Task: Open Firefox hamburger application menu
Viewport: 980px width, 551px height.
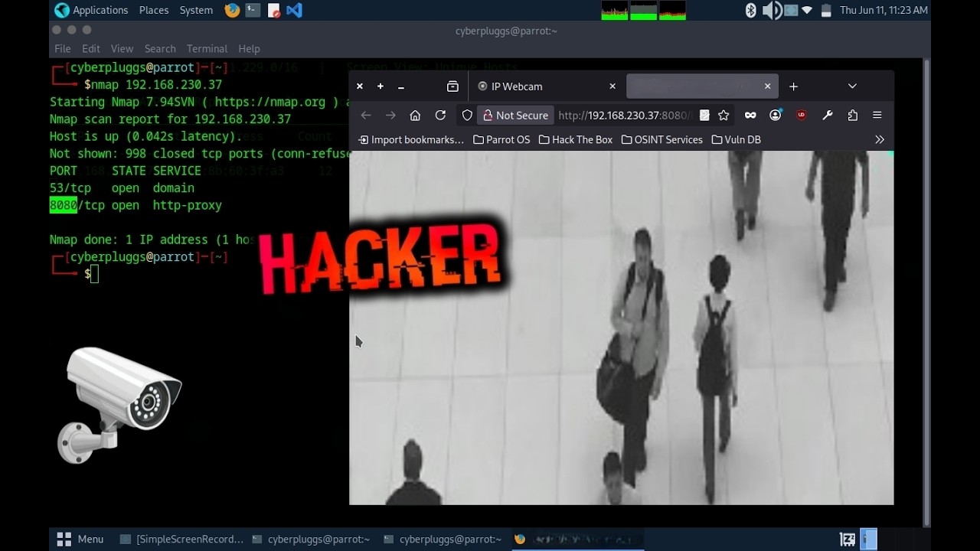Action: click(x=877, y=115)
